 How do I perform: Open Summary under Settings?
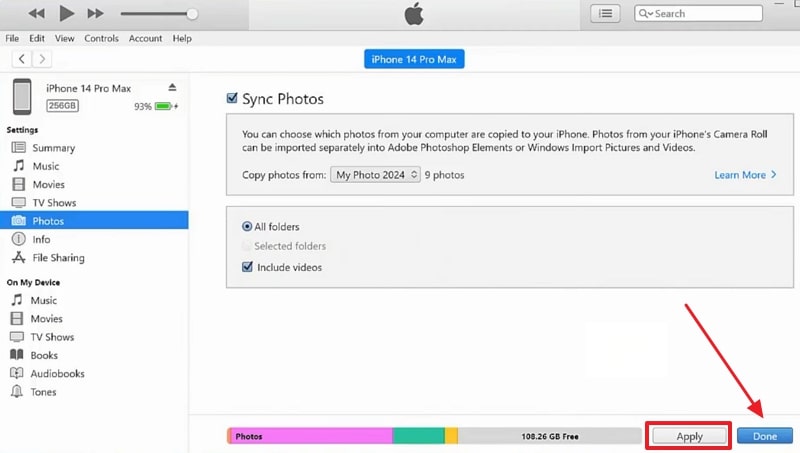click(x=94, y=148)
